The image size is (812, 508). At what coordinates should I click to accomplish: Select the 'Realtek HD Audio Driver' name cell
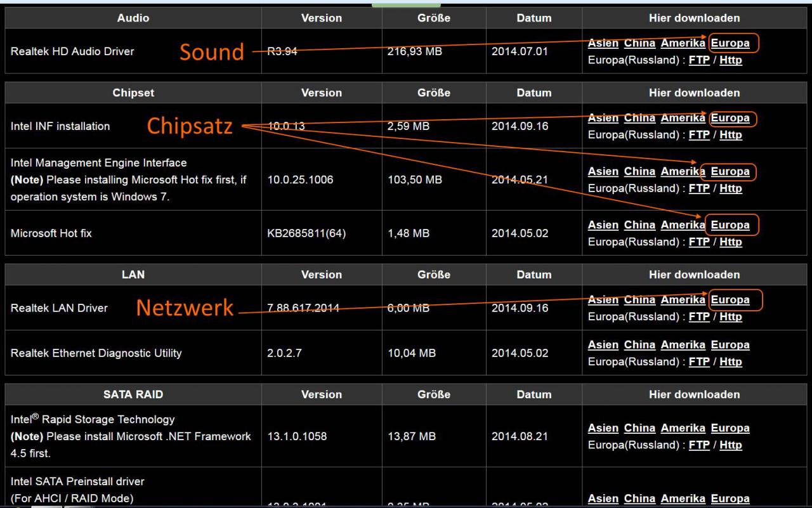(133, 51)
